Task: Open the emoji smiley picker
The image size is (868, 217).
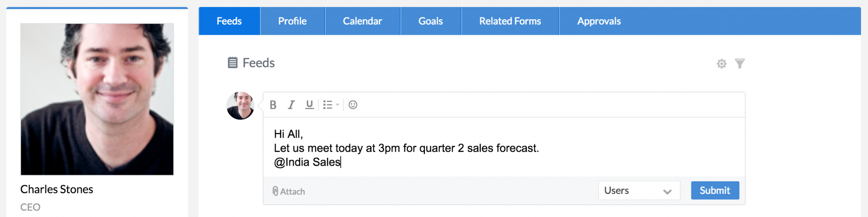Action: click(353, 105)
